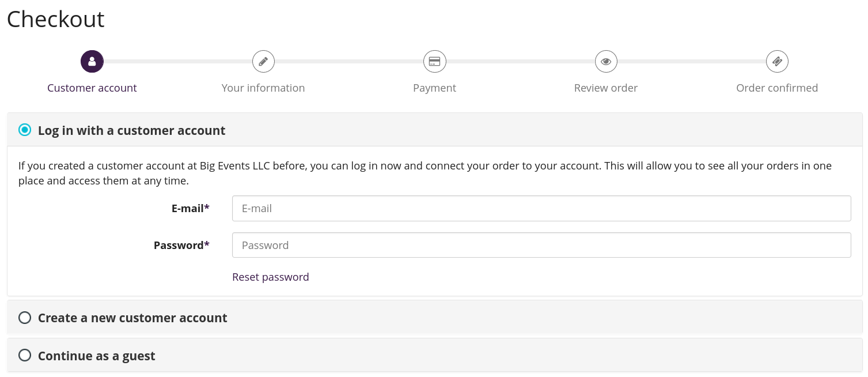Open the Review order step label

(x=606, y=88)
